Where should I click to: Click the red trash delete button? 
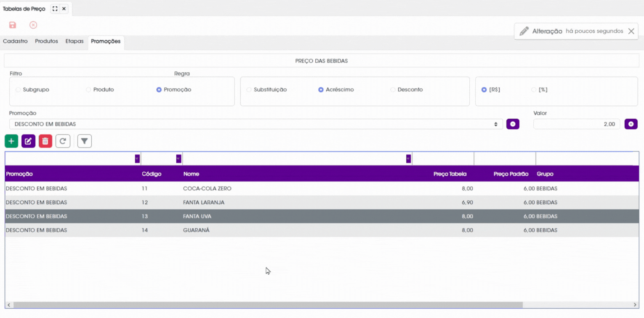pyautogui.click(x=45, y=141)
